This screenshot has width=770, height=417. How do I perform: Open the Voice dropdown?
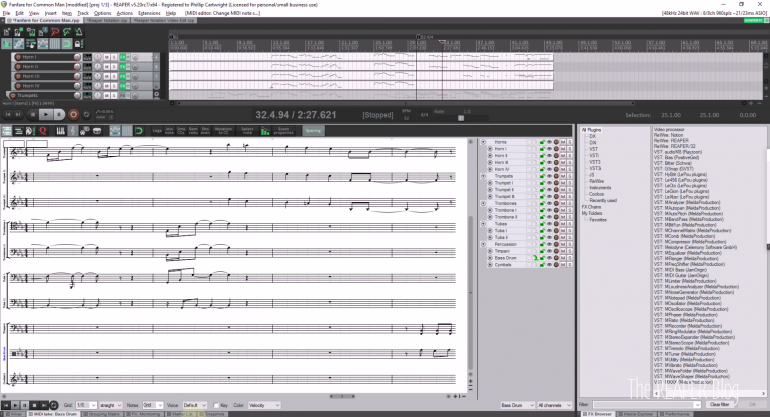[x=194, y=405]
